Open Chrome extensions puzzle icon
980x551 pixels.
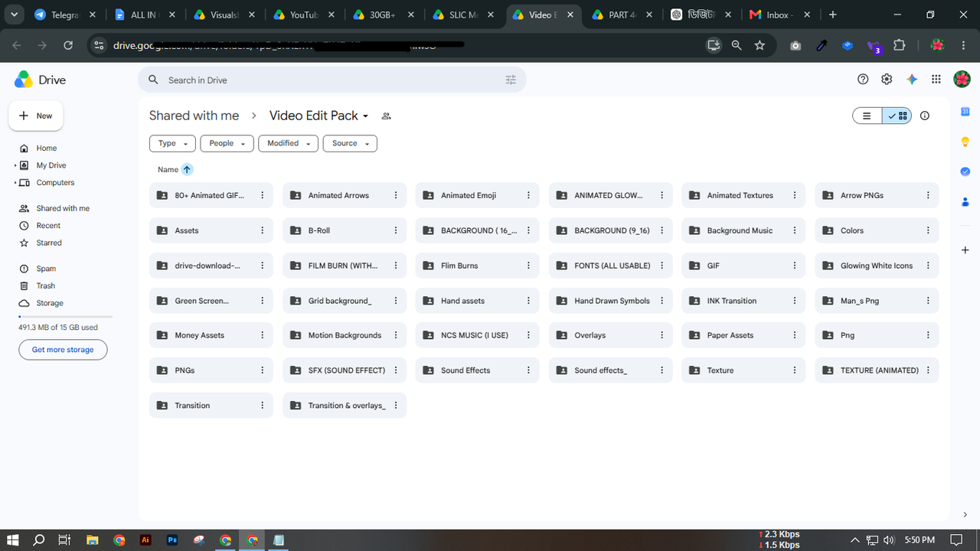900,45
